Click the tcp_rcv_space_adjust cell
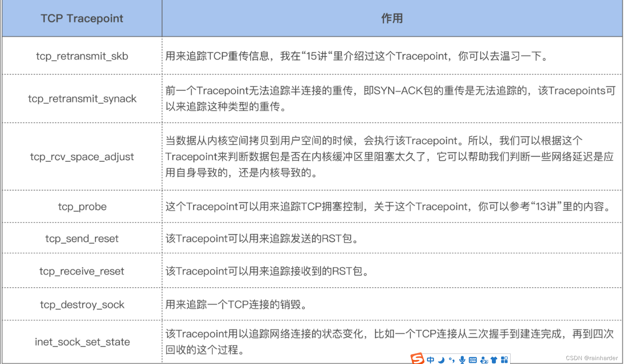The image size is (624, 364). coord(82,157)
